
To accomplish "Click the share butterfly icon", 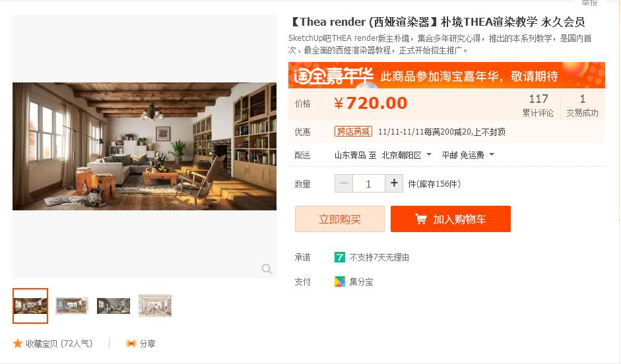I will pos(131,344).
